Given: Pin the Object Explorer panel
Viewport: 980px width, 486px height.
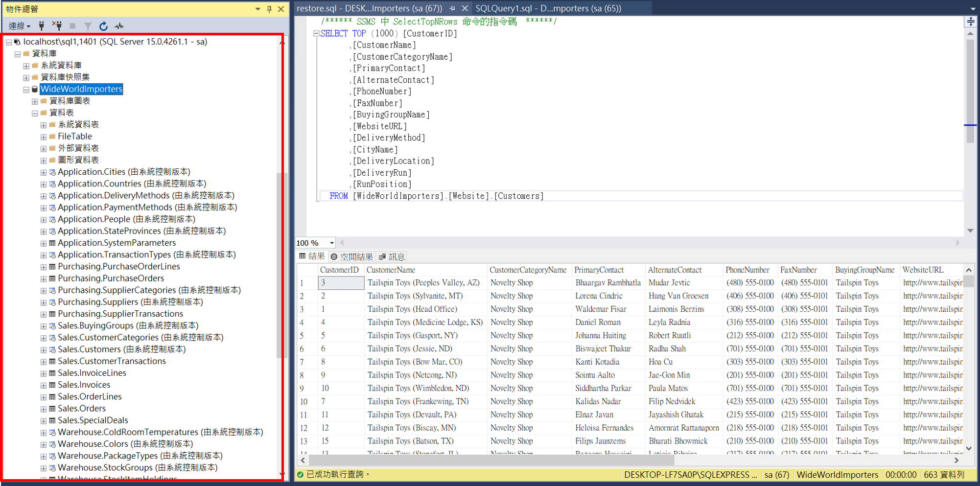Looking at the screenshot, I should click(x=269, y=9).
